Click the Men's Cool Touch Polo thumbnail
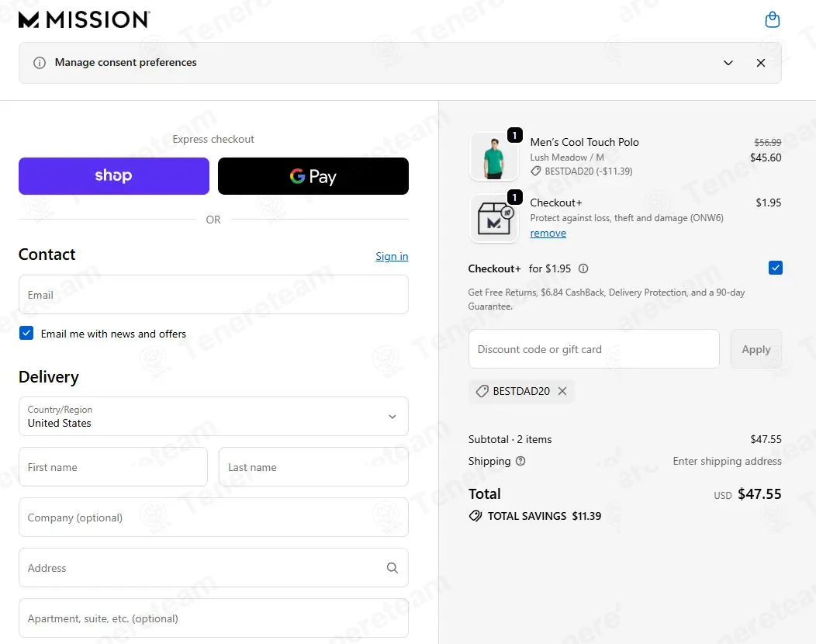 [494, 156]
